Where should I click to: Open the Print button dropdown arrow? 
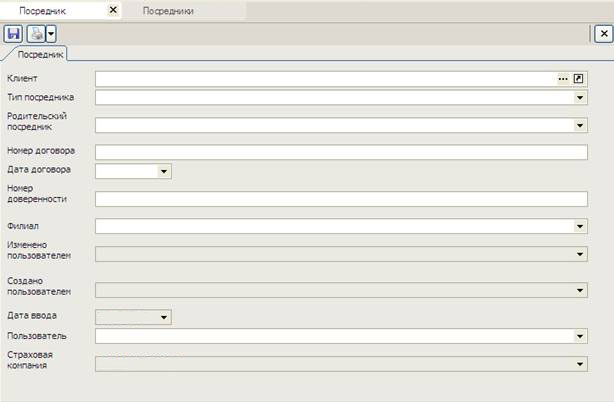(x=50, y=33)
